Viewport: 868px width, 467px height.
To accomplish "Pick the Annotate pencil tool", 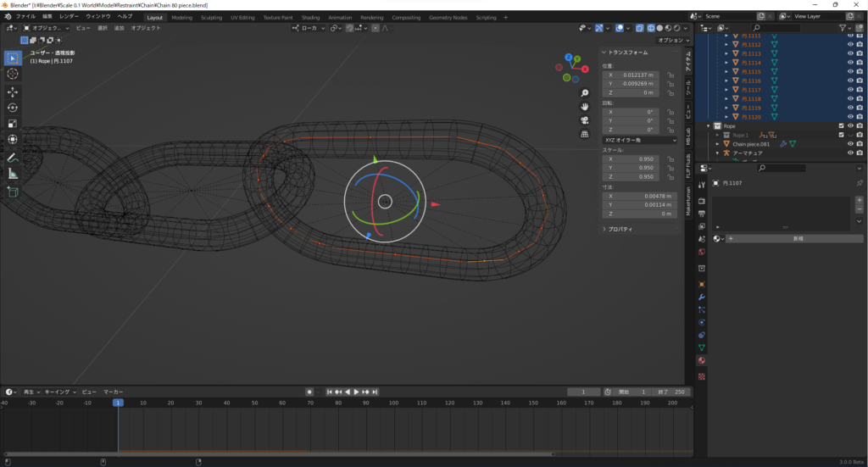I will pyautogui.click(x=13, y=158).
